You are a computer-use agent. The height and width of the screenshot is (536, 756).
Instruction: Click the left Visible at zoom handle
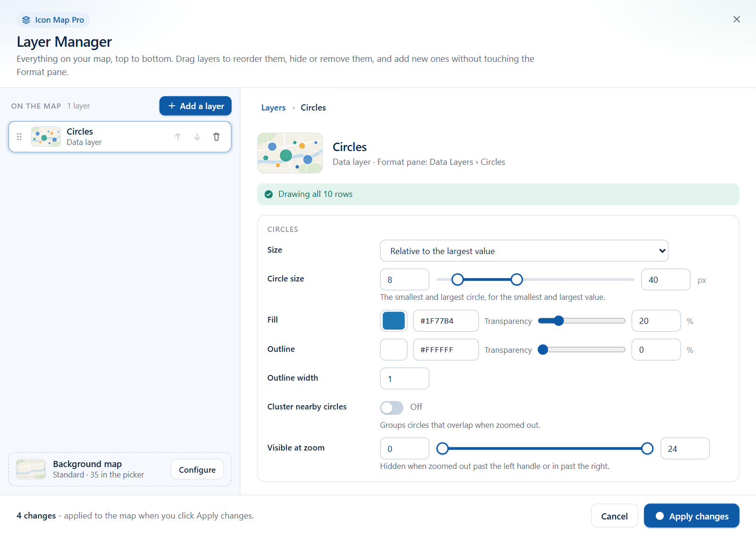[x=442, y=449]
